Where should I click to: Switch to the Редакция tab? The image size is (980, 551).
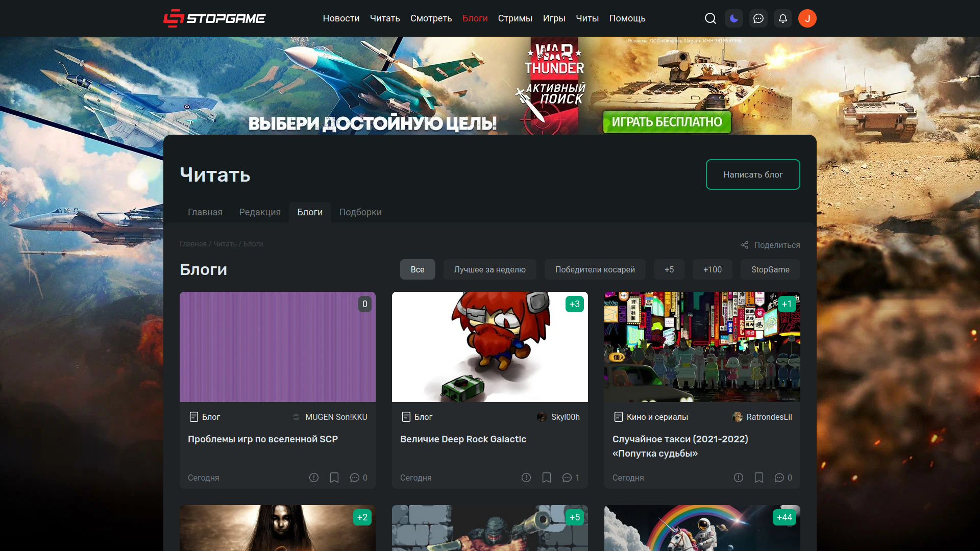pos(260,212)
